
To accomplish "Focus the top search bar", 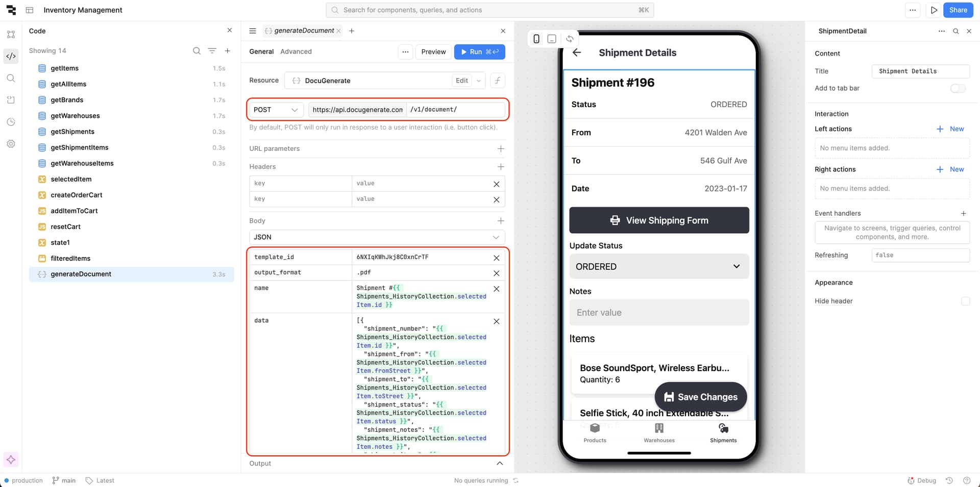I will pos(489,10).
